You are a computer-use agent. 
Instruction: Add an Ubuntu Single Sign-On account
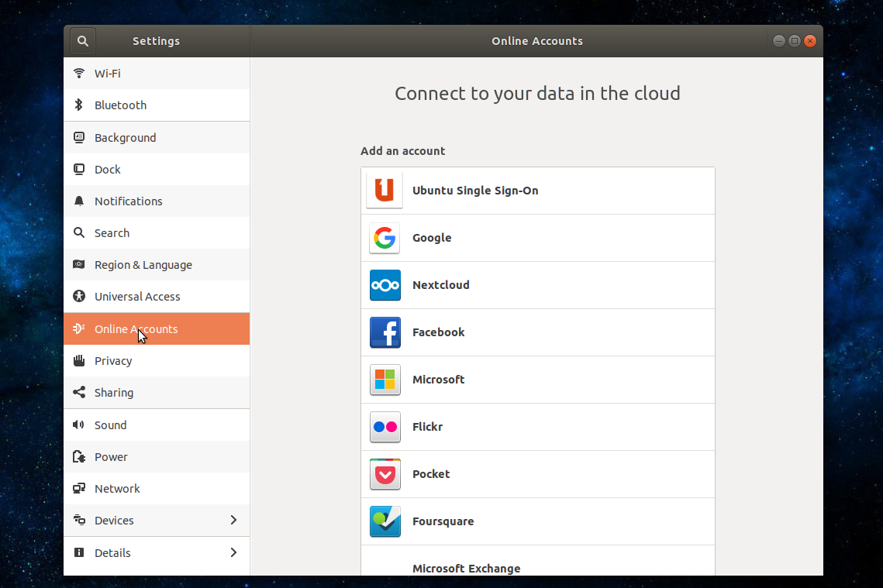[x=538, y=191]
